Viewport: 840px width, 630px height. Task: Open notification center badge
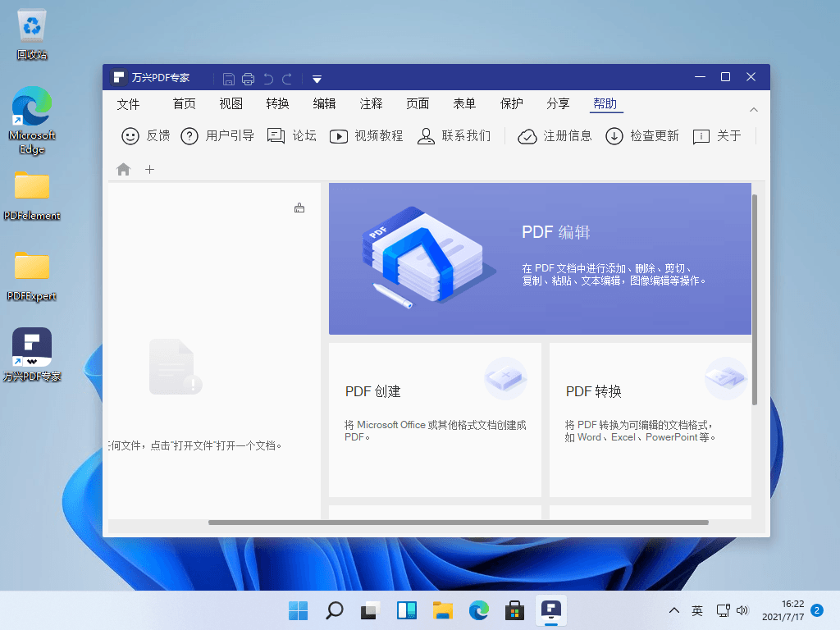pos(817,610)
